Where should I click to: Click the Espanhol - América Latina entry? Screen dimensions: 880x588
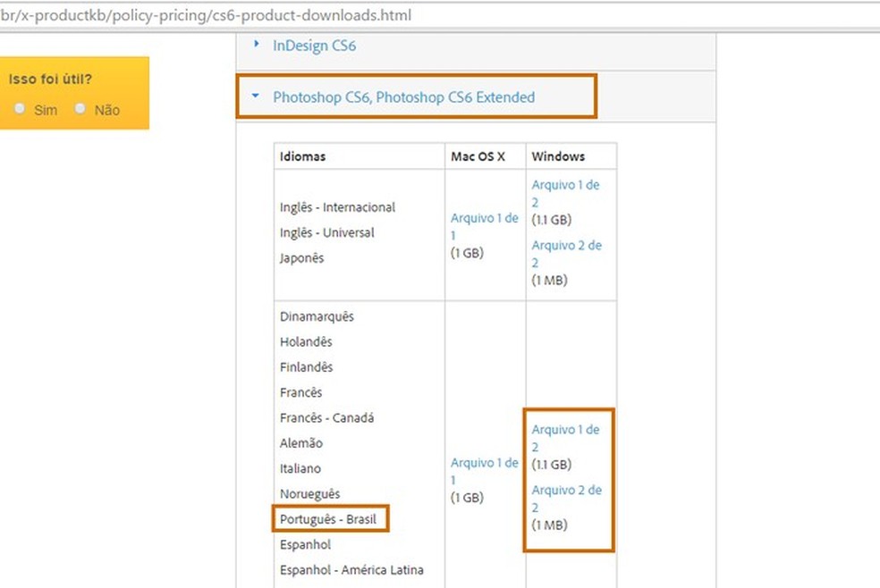click(x=351, y=570)
